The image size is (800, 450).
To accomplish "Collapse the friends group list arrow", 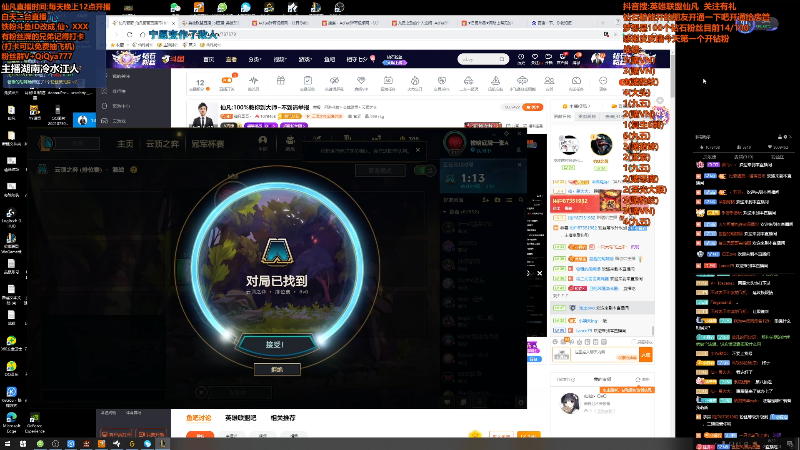I will click(x=445, y=211).
